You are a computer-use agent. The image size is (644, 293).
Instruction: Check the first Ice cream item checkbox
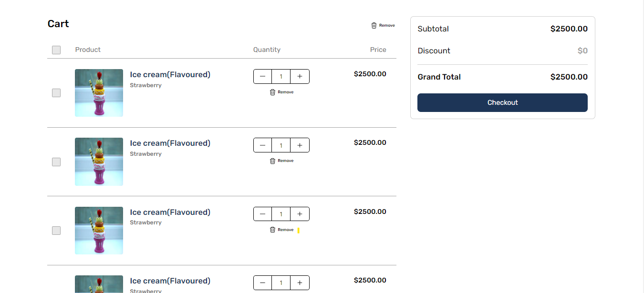(x=56, y=93)
